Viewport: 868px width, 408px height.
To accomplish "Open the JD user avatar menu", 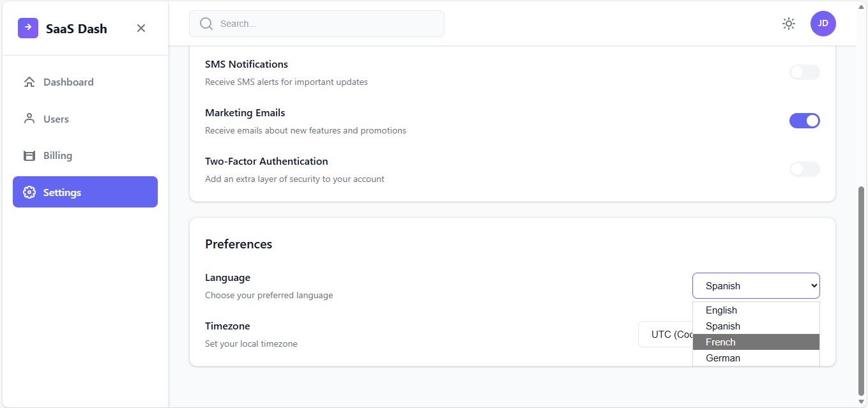I will [823, 24].
